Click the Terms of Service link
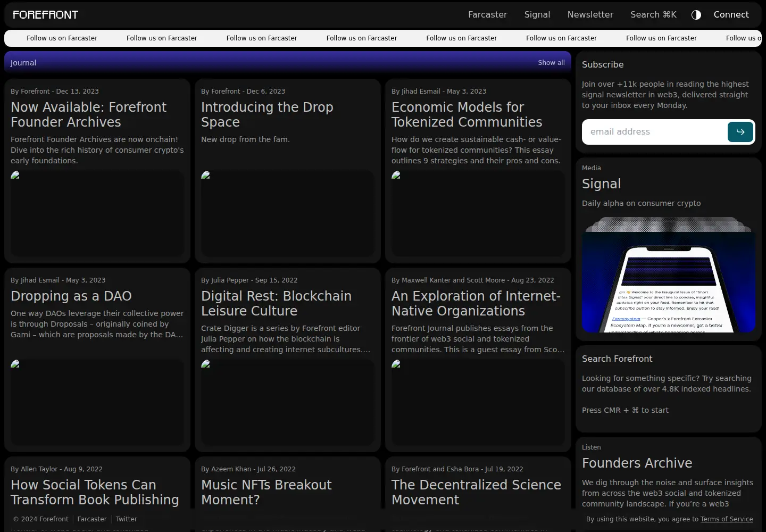The height and width of the screenshot is (532, 766). tap(727, 519)
